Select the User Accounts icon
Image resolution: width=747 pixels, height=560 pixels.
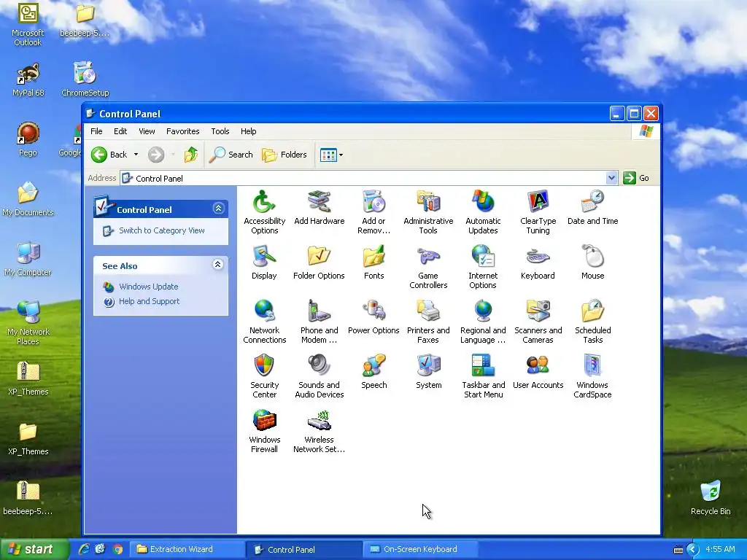pos(538,371)
